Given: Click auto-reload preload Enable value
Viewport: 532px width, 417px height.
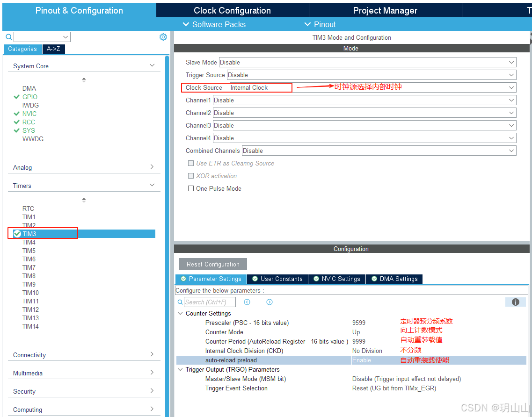Looking at the screenshot, I should [x=362, y=360].
